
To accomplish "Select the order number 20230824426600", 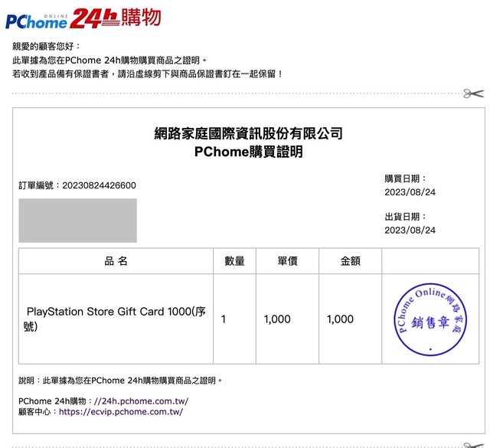I will click(99, 185).
